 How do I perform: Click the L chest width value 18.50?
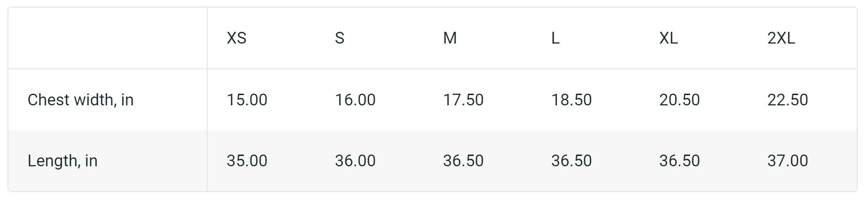pos(571,100)
